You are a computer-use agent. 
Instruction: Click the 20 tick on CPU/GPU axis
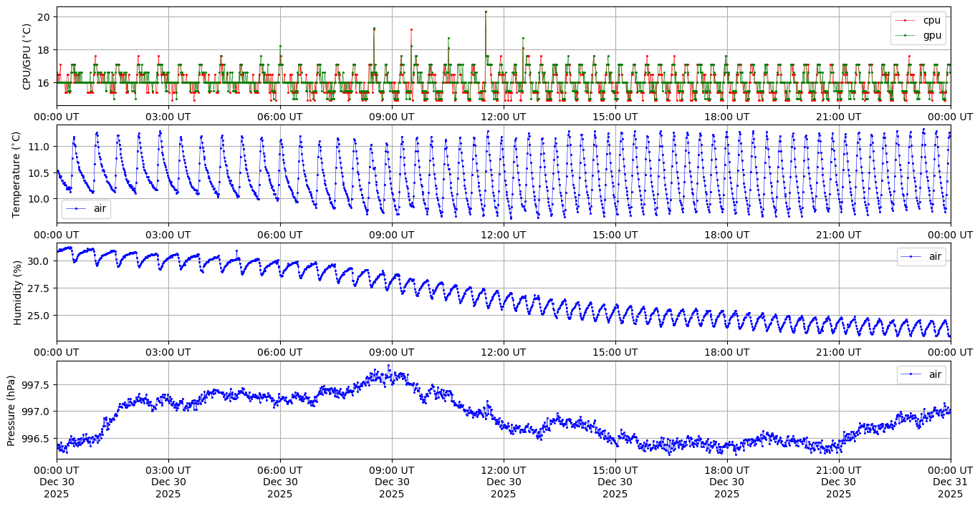coord(43,16)
